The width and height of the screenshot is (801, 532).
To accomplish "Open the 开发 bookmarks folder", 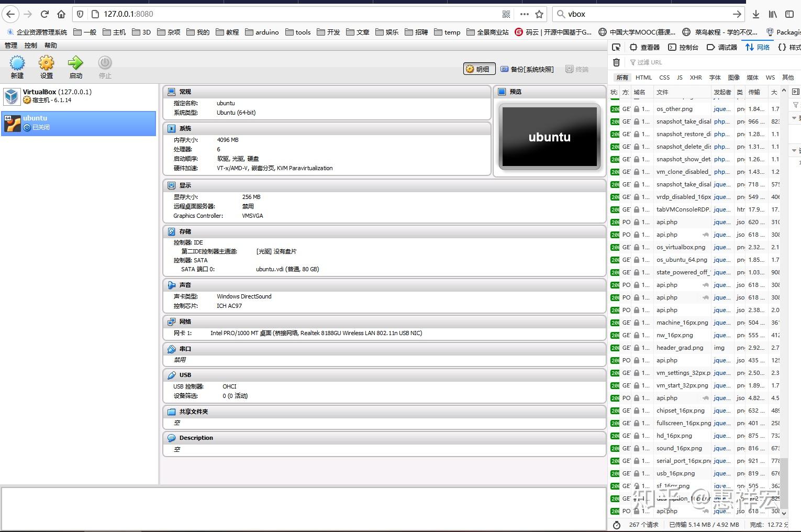I will tap(328, 32).
